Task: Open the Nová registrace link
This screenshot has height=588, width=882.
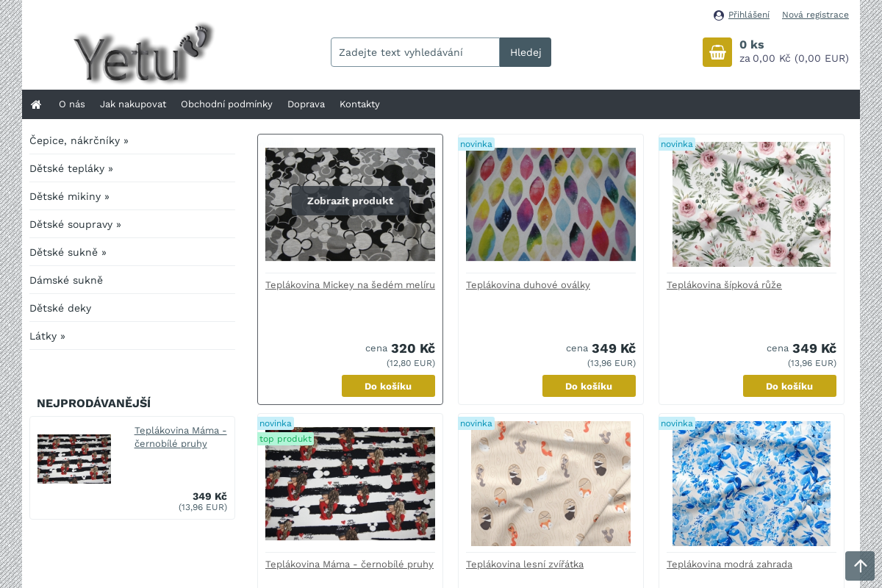Action: pos(815,15)
